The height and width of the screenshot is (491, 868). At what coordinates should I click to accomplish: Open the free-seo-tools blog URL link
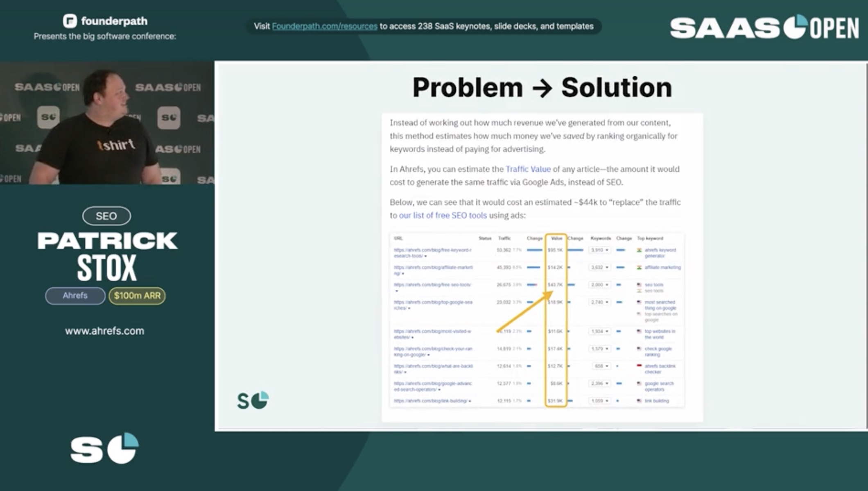[432, 284]
